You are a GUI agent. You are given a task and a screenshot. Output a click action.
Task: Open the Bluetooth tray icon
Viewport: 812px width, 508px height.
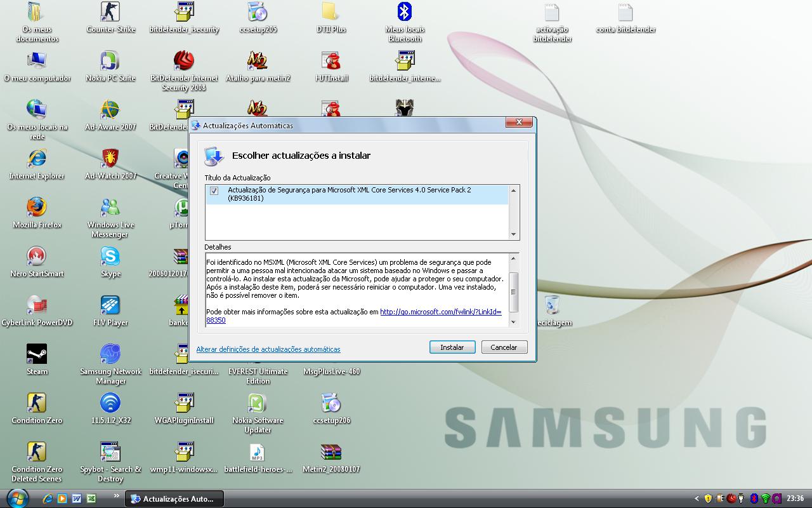754,499
